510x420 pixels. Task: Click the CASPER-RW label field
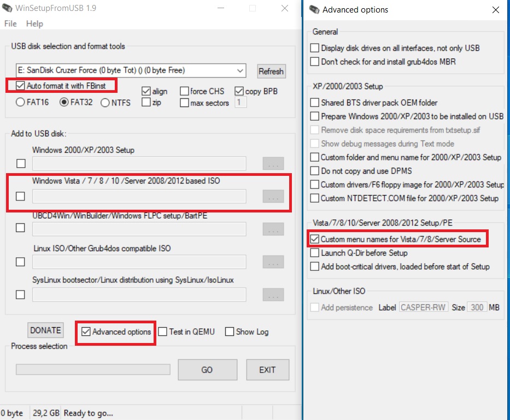[x=424, y=307]
